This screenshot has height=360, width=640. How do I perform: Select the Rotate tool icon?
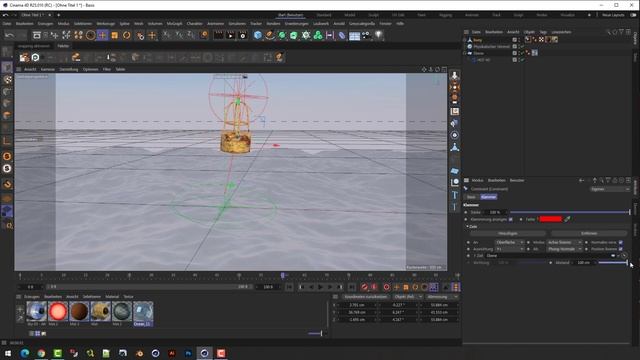(x=127, y=36)
